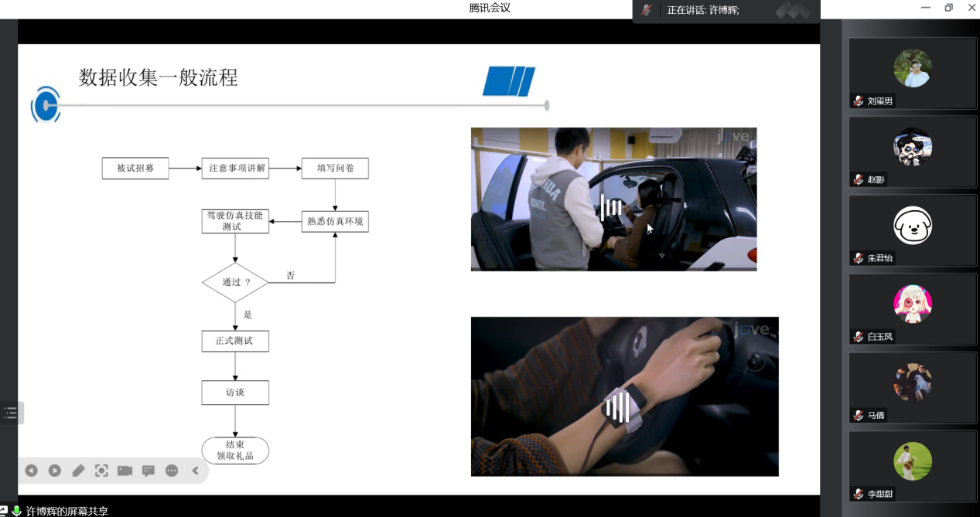The height and width of the screenshot is (517, 980).
Task: Click participant tile 朱君怡
Action: click(913, 230)
